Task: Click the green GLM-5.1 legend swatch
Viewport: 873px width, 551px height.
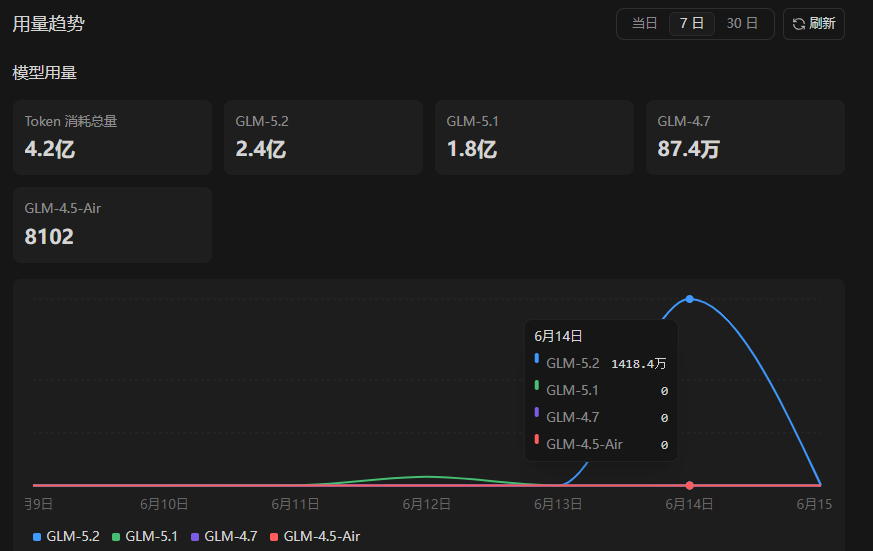Action: point(116,537)
